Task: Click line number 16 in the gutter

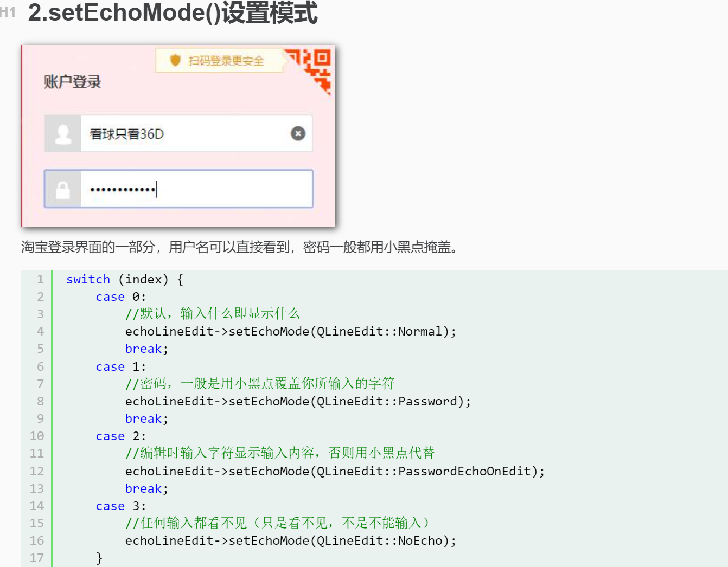Action: pos(36,540)
